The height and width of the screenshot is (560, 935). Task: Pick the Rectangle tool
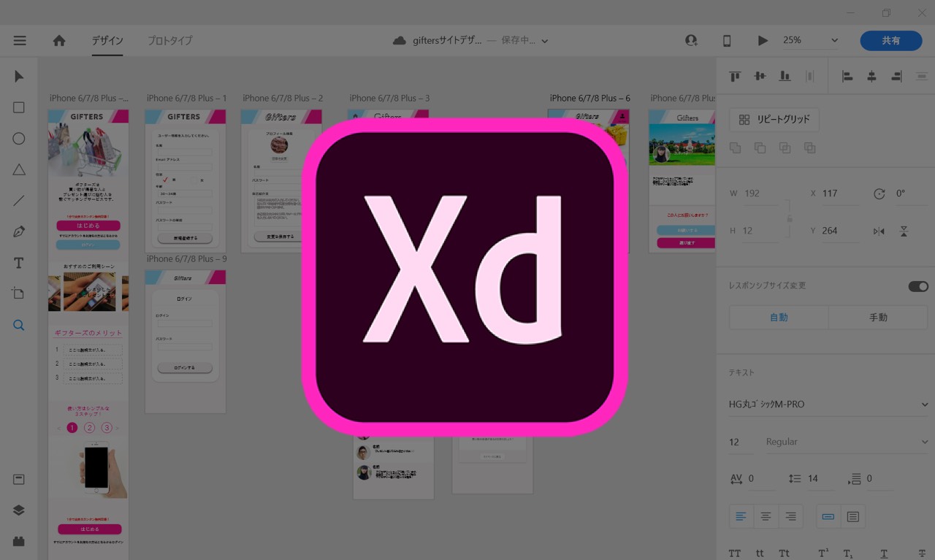point(19,107)
